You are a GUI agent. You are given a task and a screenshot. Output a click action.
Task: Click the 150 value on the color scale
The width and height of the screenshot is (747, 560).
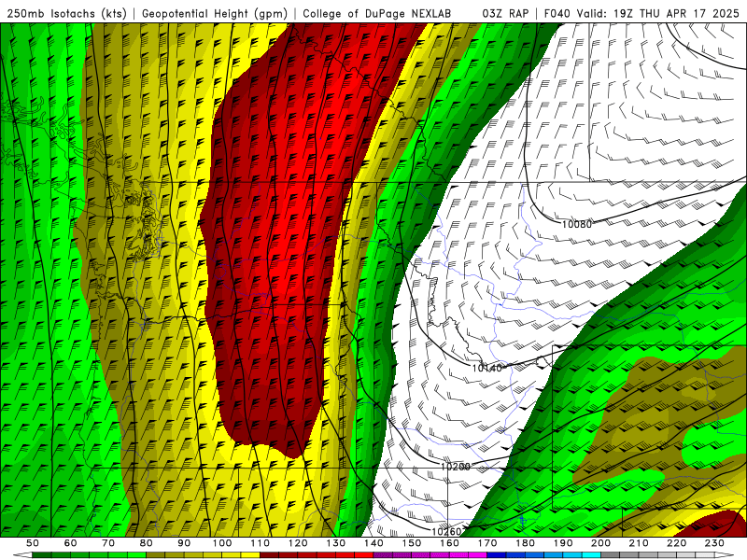[412, 543]
